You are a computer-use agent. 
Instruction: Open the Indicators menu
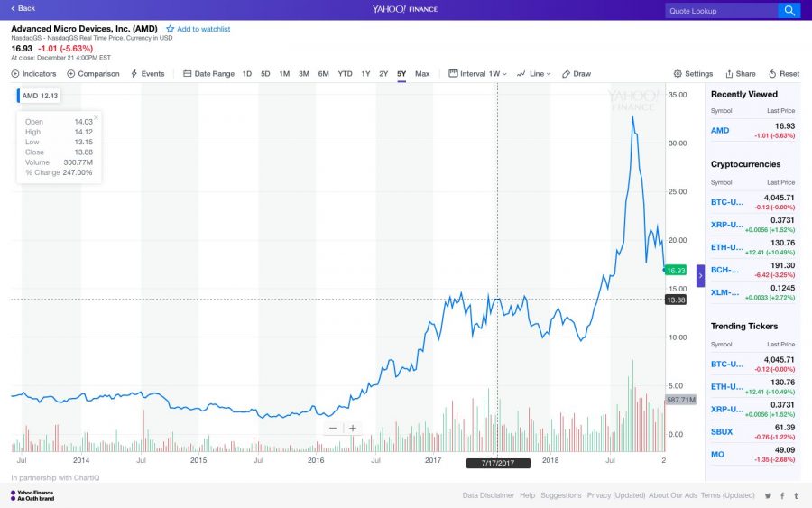click(x=33, y=73)
